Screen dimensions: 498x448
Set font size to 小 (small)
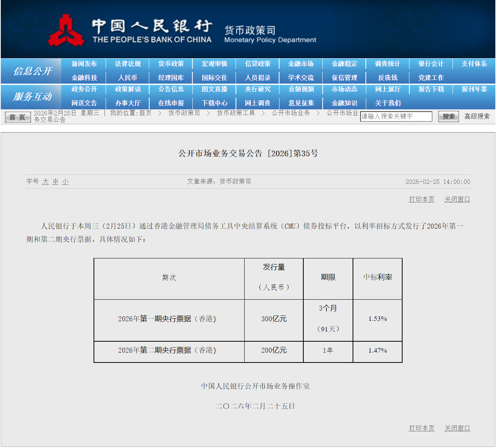click(x=65, y=182)
